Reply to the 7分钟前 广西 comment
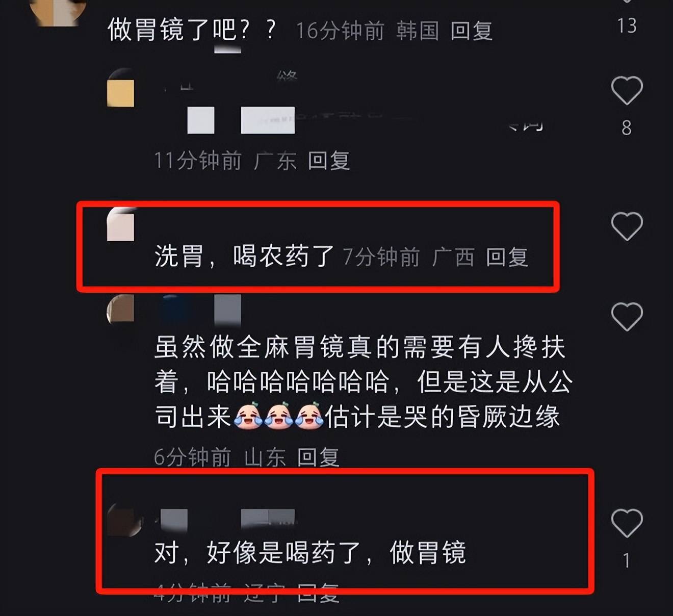This screenshot has width=673, height=616. [507, 257]
